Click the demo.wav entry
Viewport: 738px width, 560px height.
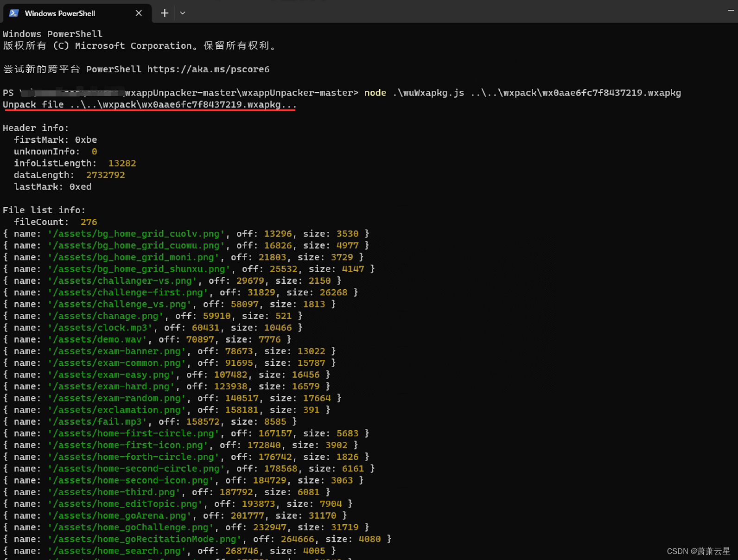[x=147, y=339]
